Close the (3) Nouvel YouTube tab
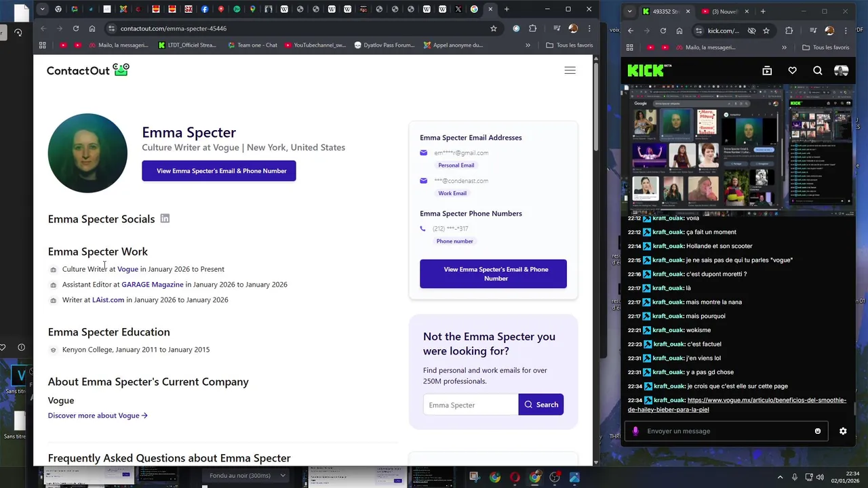The width and height of the screenshot is (868, 488). (747, 12)
